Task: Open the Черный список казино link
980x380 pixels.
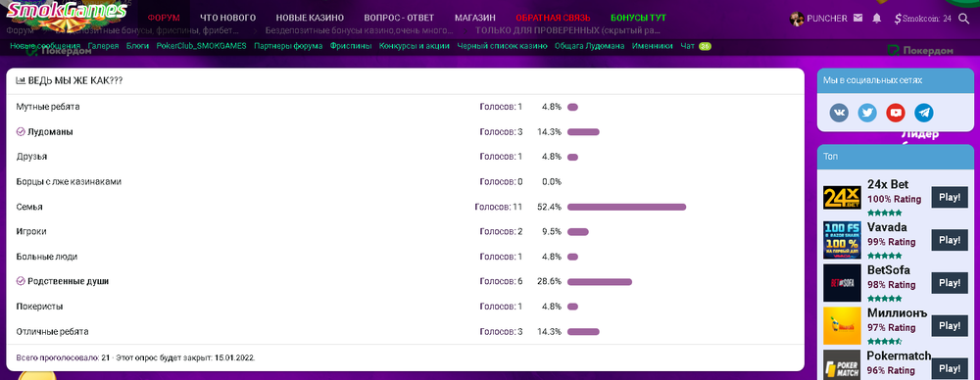Action: (x=502, y=46)
